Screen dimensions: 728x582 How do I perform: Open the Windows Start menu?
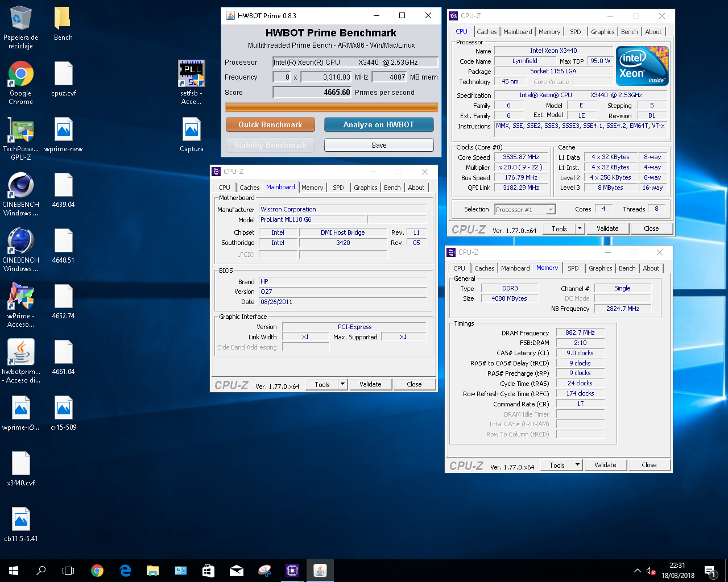tap(14, 571)
